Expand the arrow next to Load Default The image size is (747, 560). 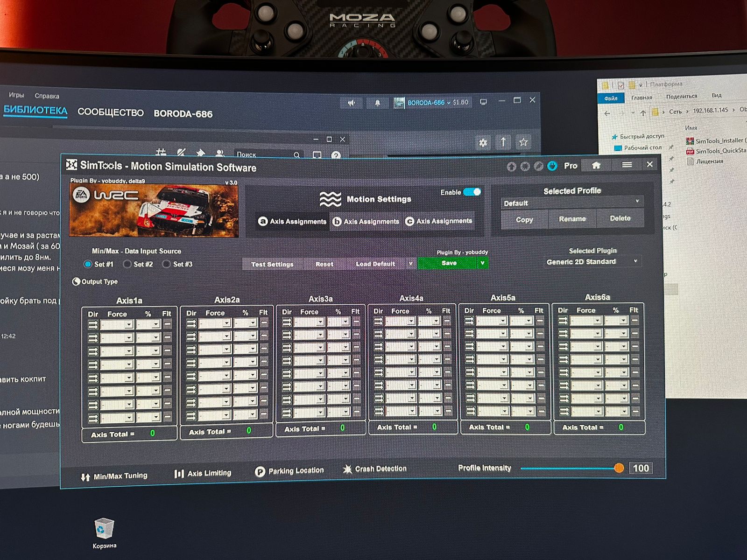(x=410, y=264)
